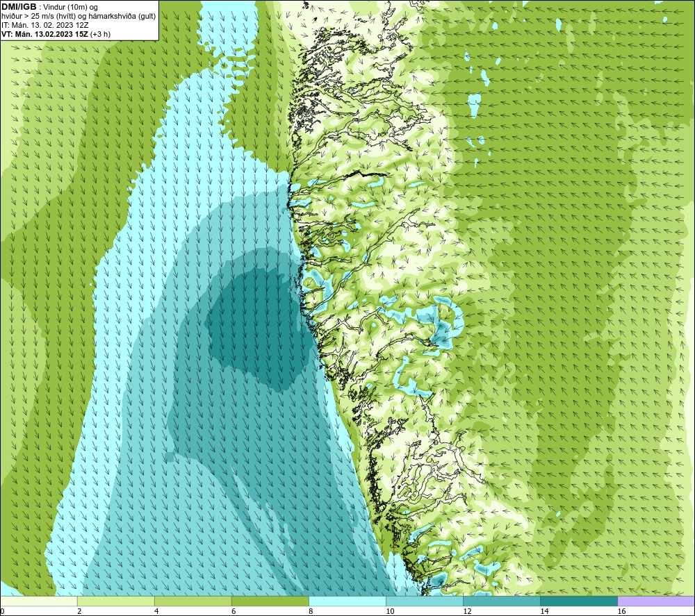Click the scale label "8"
Screen dimensions: 695x616
pos(311,611)
